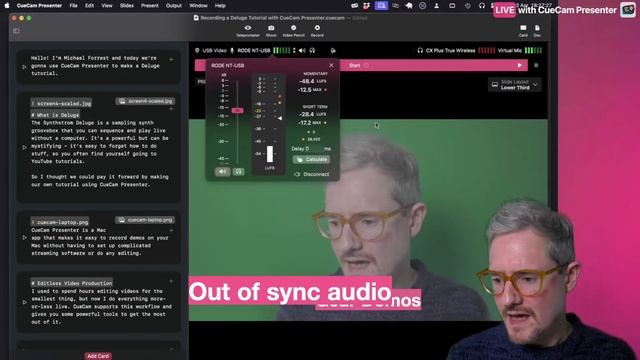Screen dimensions: 640x360
Task: Click plus icon on cuecam-laptop card
Action: (x=171, y=230)
